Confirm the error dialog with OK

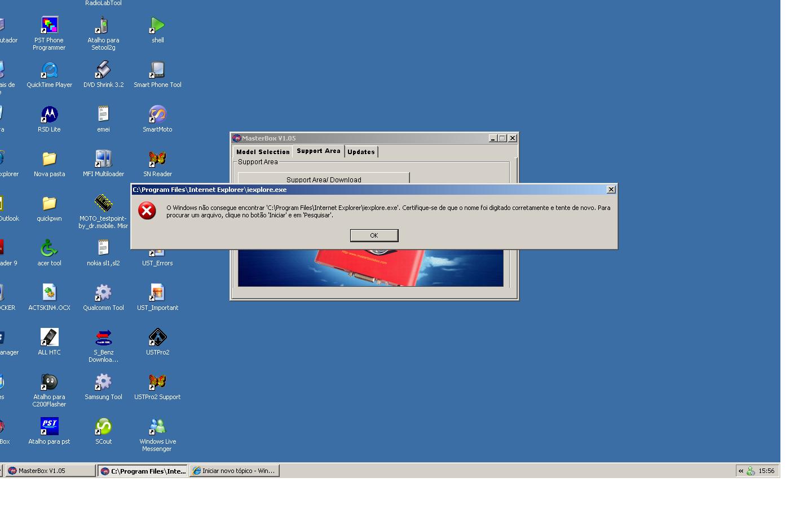pos(374,235)
